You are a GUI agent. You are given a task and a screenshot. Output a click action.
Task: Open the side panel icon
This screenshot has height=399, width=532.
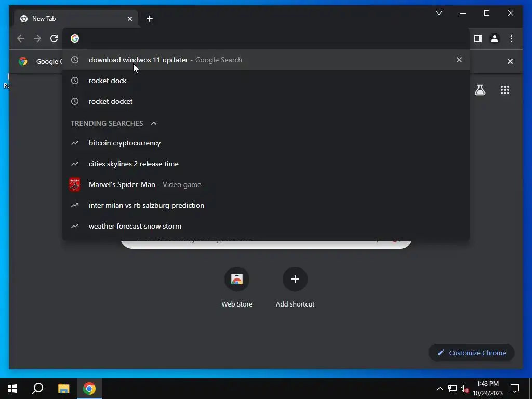click(x=478, y=38)
